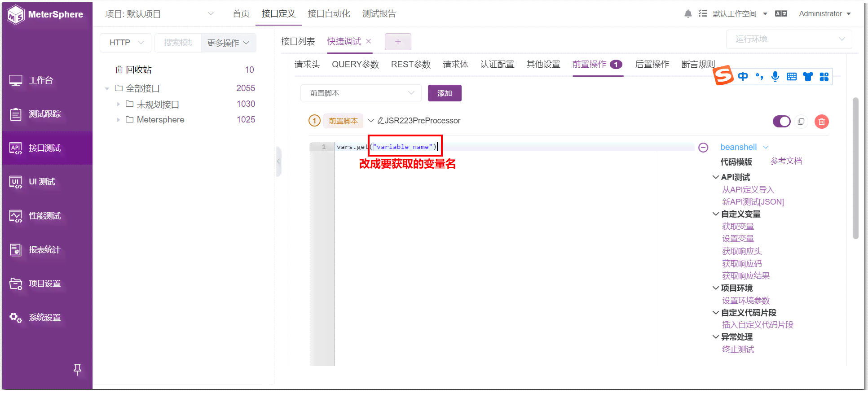
Task: Switch to the 请求头 tab
Action: coord(307,65)
